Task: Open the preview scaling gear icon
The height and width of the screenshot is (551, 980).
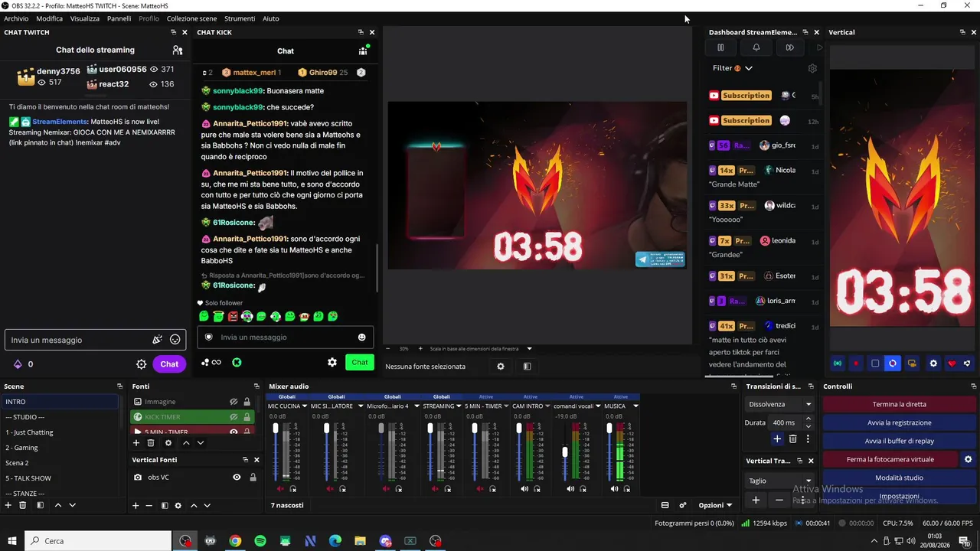Action: (x=501, y=367)
